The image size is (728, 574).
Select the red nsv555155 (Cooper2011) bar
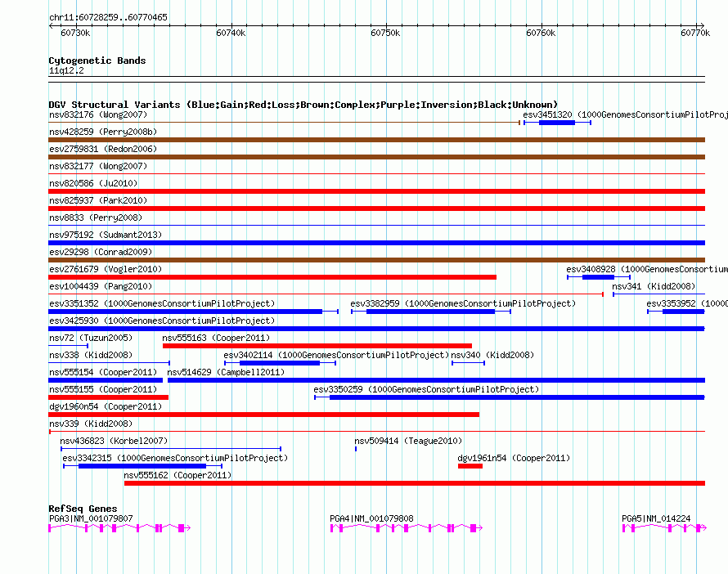click(108, 397)
